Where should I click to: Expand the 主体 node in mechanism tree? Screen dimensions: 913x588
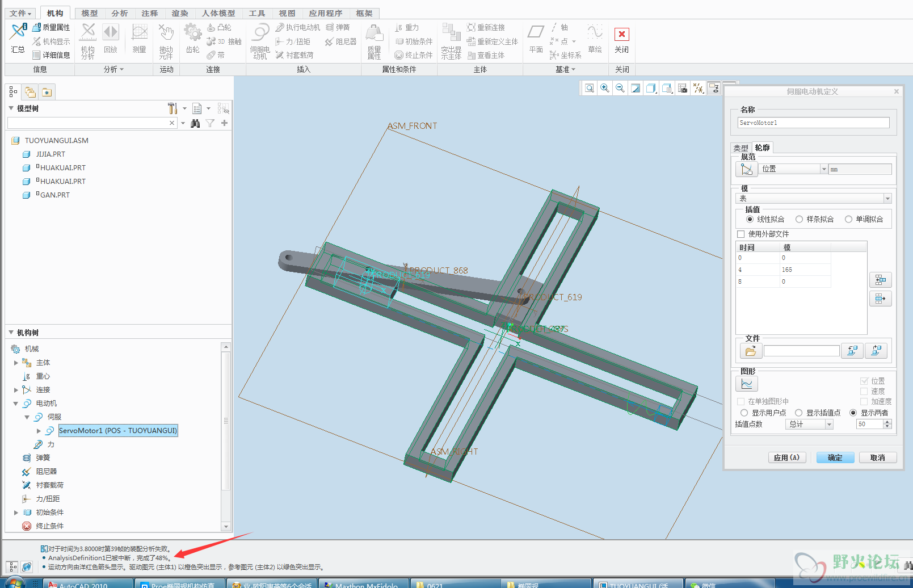point(16,363)
